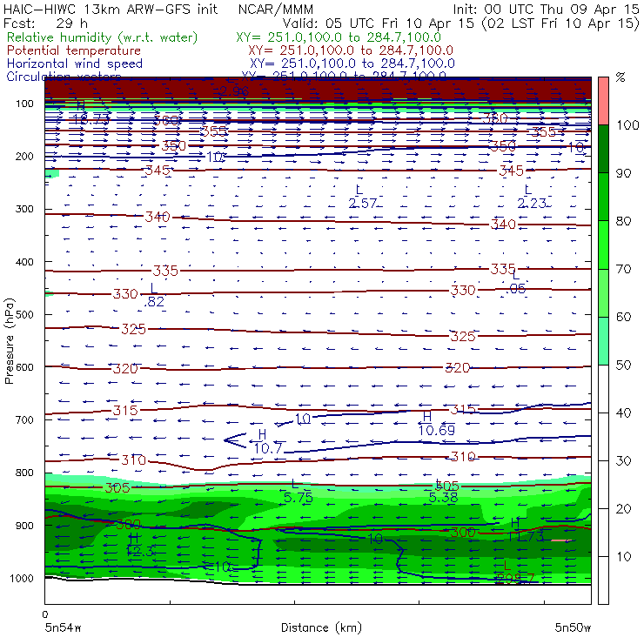Viewport: 644px width, 644px height.
Task: Click the "%" unit label above the colorbar
Action: coord(621,77)
